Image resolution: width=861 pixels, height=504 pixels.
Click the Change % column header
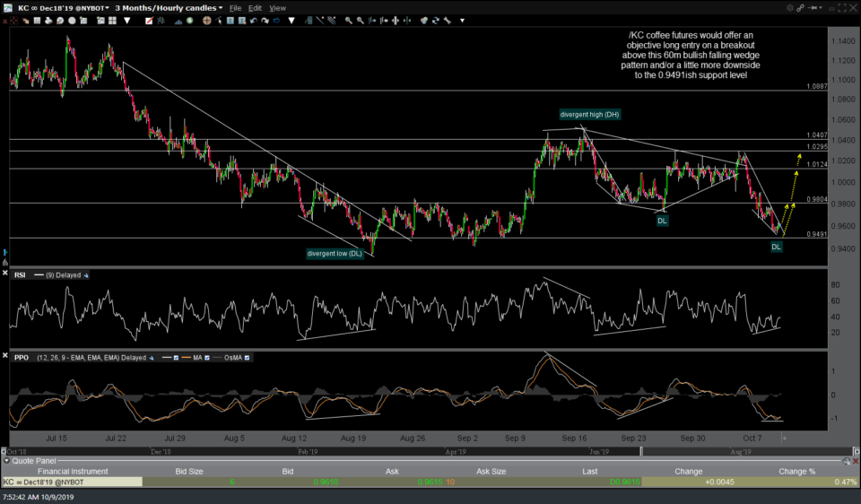[796, 471]
